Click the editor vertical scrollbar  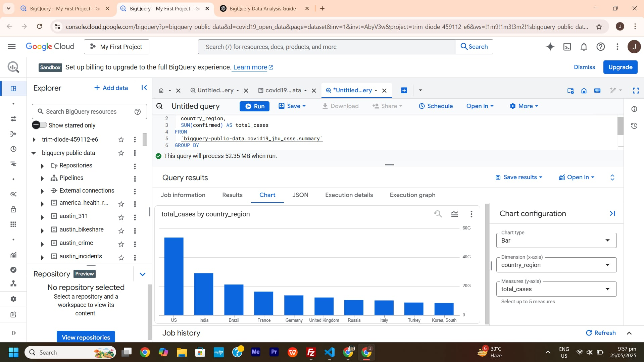coord(621,126)
